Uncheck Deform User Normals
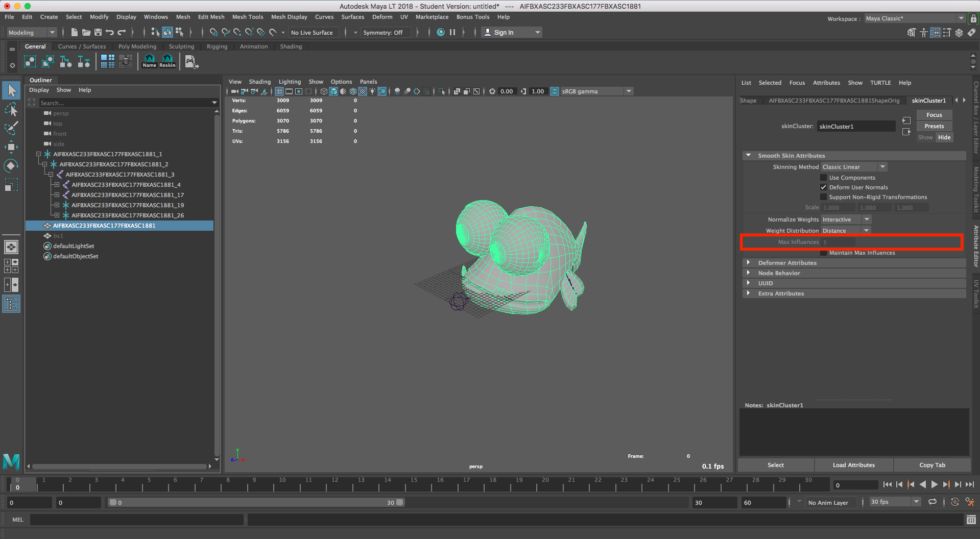 [823, 187]
